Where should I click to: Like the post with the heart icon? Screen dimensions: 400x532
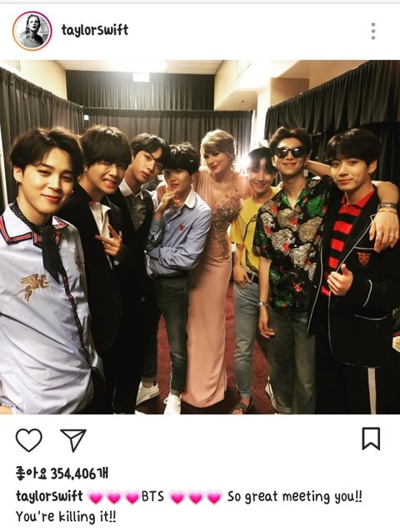tap(29, 440)
